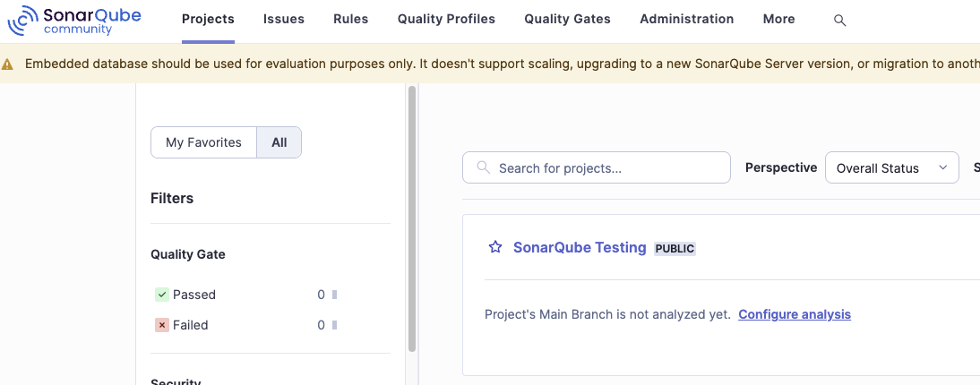The width and height of the screenshot is (980, 385).
Task: Click the green Passed checkmark icon
Action: click(x=162, y=295)
